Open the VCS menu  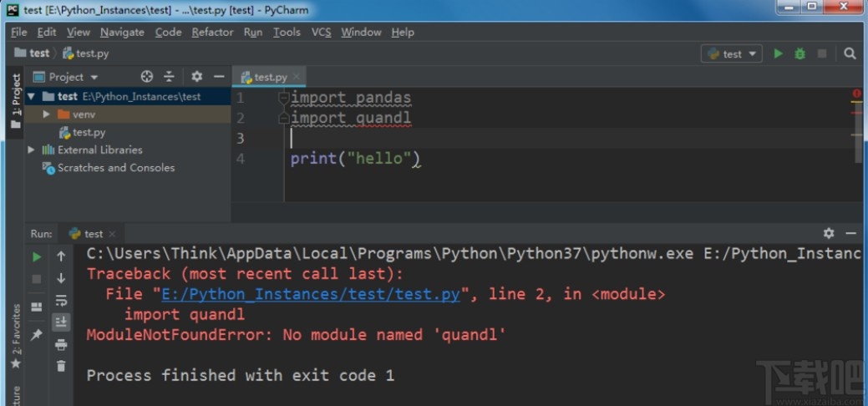321,32
